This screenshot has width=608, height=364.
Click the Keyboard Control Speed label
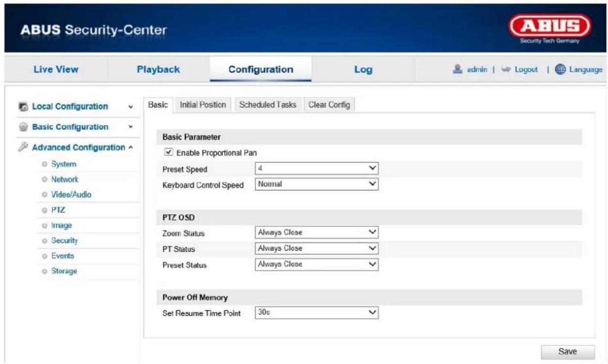click(x=203, y=186)
